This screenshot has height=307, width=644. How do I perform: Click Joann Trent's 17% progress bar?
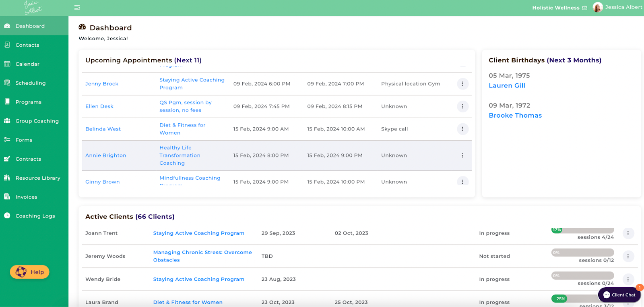(583, 230)
